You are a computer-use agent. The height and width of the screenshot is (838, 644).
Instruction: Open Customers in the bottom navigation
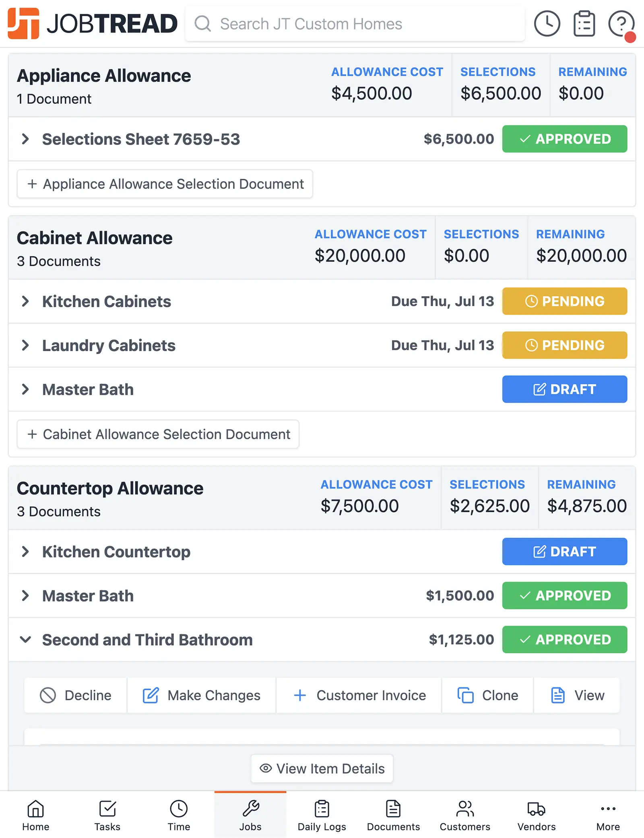pos(464,815)
